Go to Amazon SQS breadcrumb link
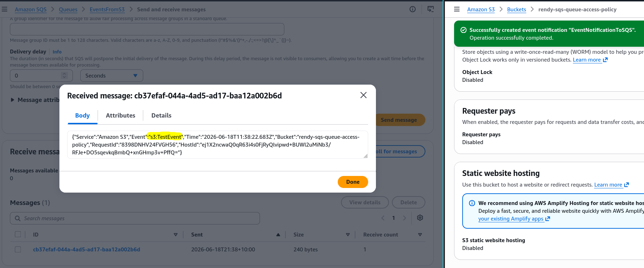 pyautogui.click(x=31, y=10)
